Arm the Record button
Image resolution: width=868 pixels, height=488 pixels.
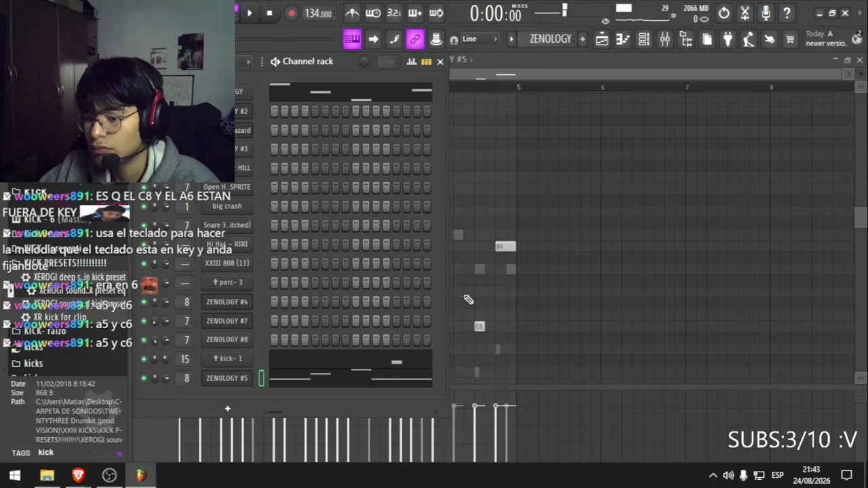pyautogui.click(x=291, y=13)
